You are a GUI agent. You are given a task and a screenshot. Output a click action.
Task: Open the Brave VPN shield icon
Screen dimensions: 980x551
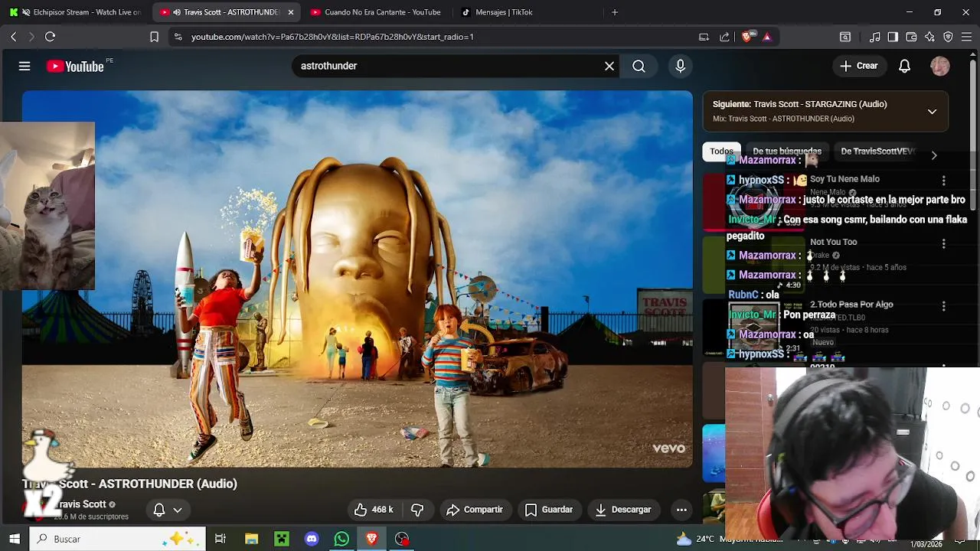(x=948, y=37)
